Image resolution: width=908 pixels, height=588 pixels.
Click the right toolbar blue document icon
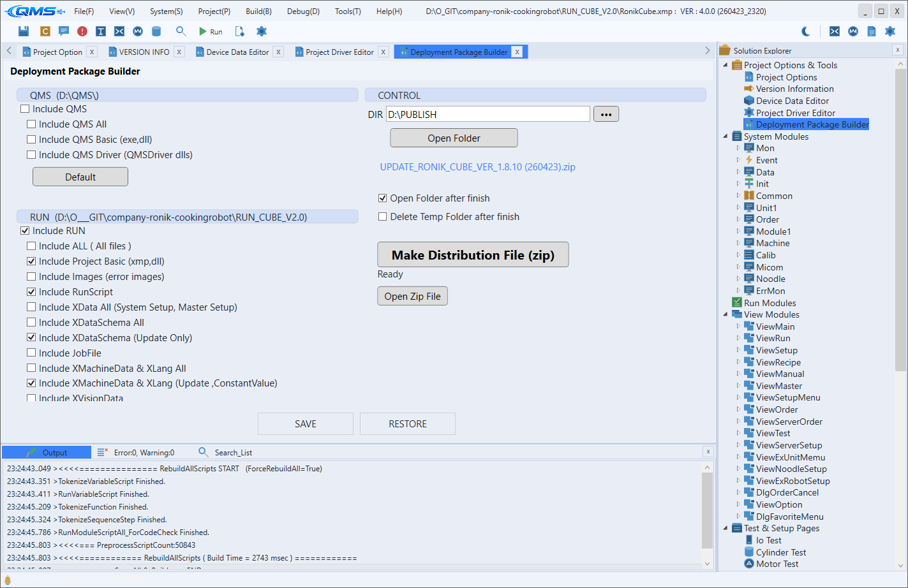[872, 31]
